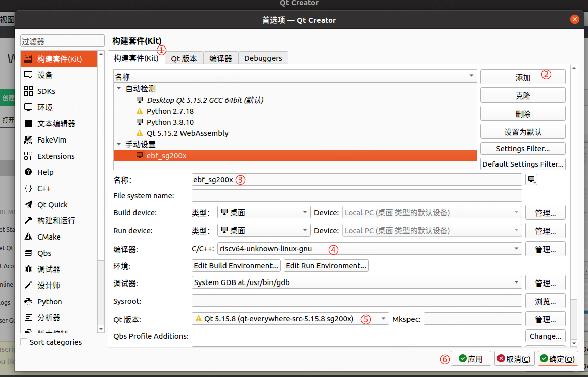Image resolution: width=588 pixels, height=377 pixels.
Task: Open the Qt 版本 dropdown
Action: [x=290, y=319]
